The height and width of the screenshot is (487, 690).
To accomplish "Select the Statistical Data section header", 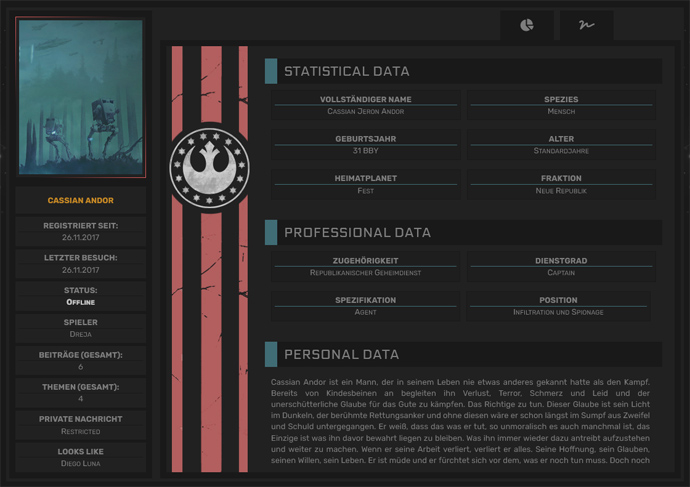I will pyautogui.click(x=346, y=71).
